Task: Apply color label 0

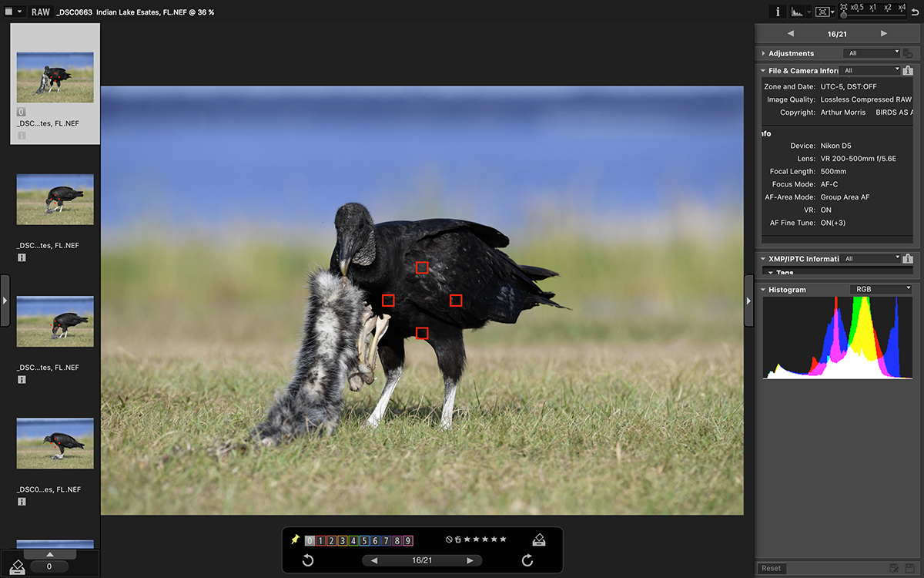Action: tap(310, 540)
